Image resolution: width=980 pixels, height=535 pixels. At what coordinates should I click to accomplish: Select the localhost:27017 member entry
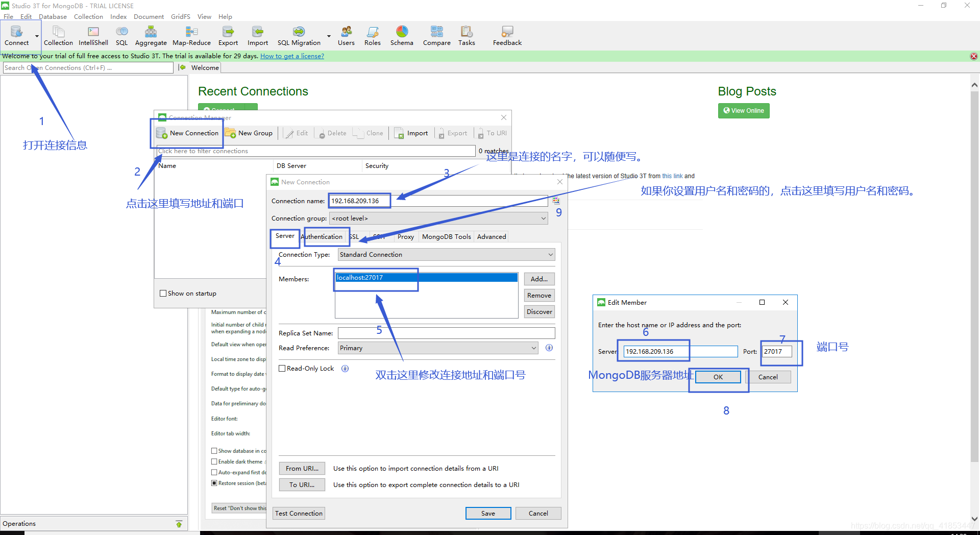pyautogui.click(x=427, y=278)
